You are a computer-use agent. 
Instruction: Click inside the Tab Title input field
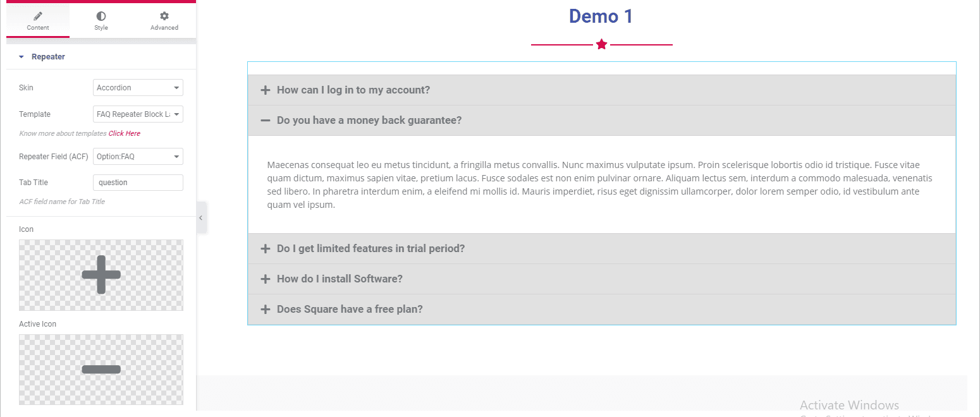tap(138, 183)
